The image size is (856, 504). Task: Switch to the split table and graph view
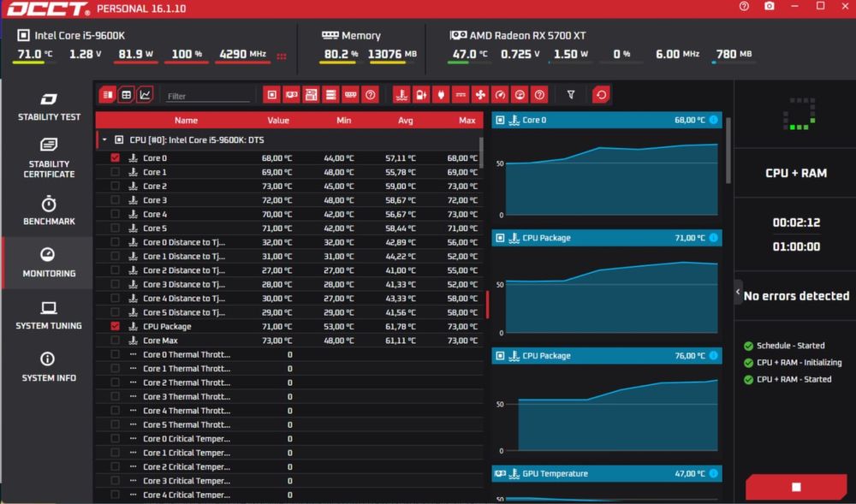tap(108, 95)
